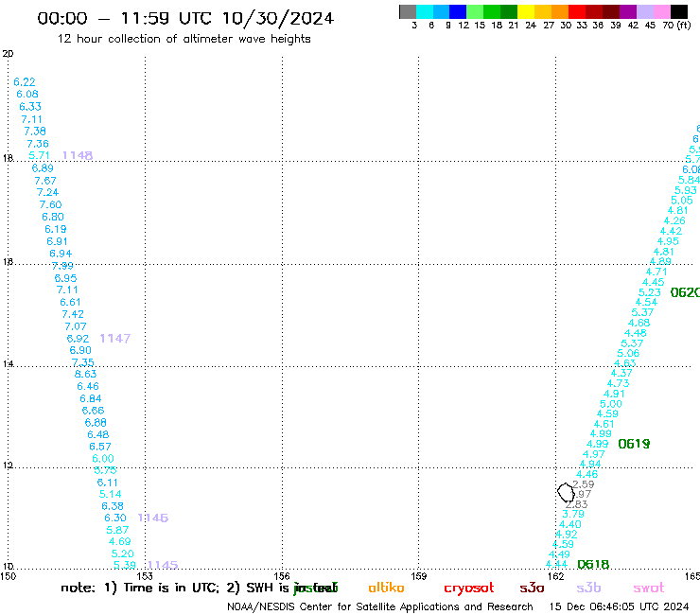Click the orange swatch in the color scale

[560, 11]
